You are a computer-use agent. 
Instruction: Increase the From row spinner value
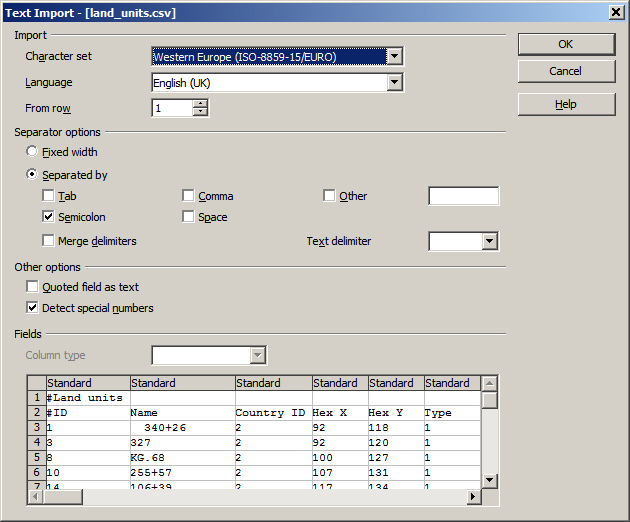pos(200,104)
